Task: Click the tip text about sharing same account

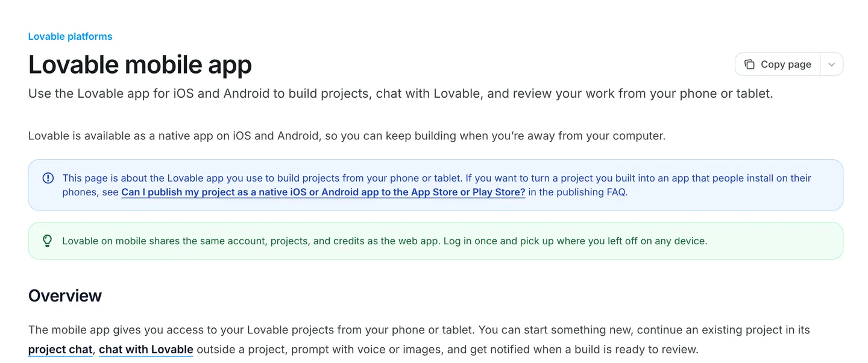Action: click(x=385, y=241)
